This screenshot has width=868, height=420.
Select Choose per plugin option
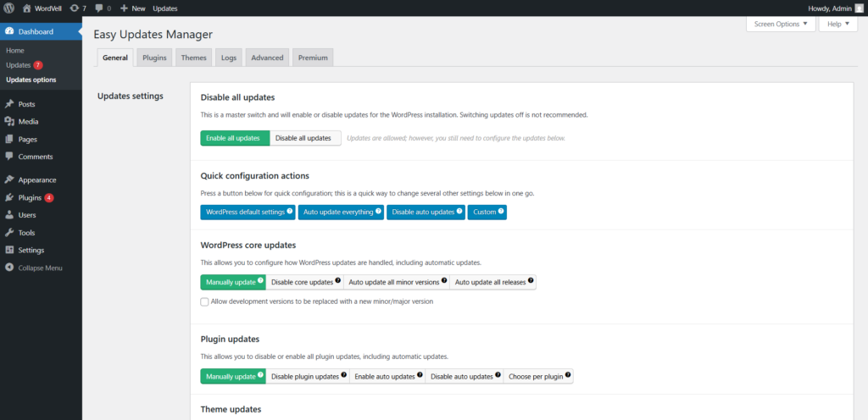[x=538, y=376]
